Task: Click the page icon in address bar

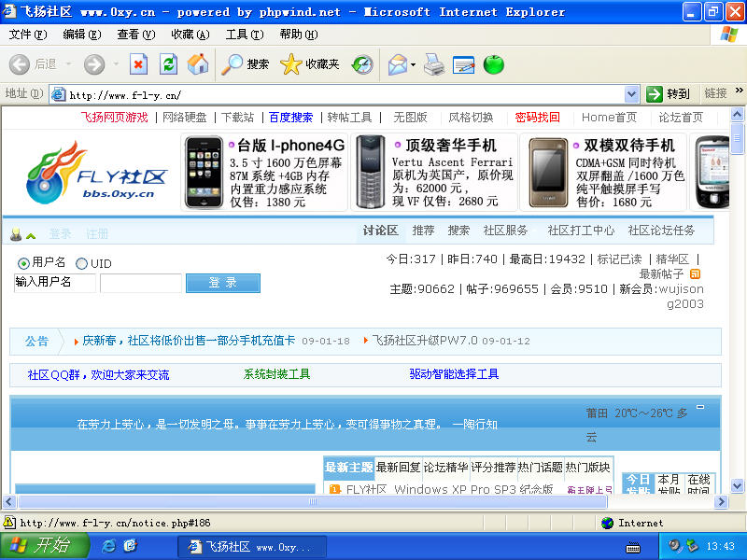Action: tap(58, 94)
